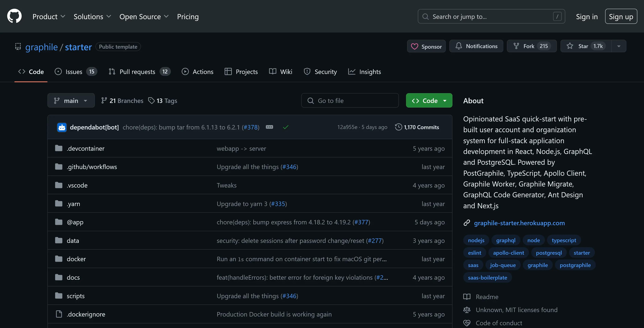The height and width of the screenshot is (328, 644).
Task: Open the scripts folder
Action: pos(75,296)
